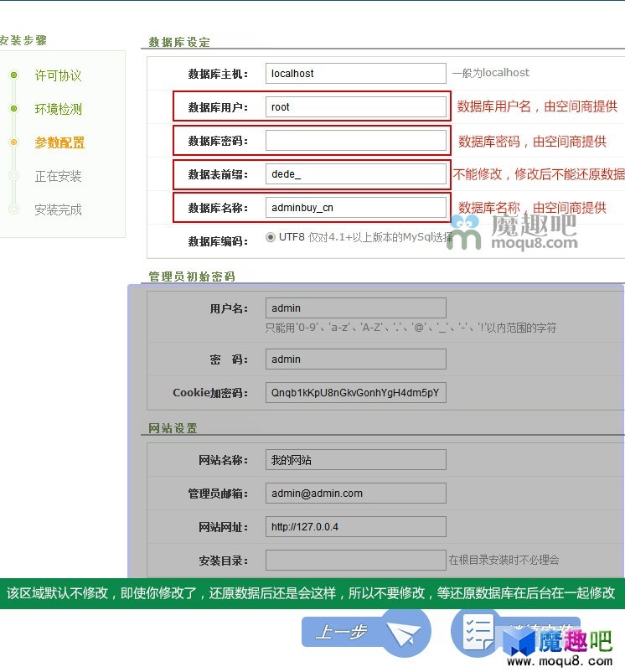Click the 数据库名称 adminbuy_cn field

355,208
